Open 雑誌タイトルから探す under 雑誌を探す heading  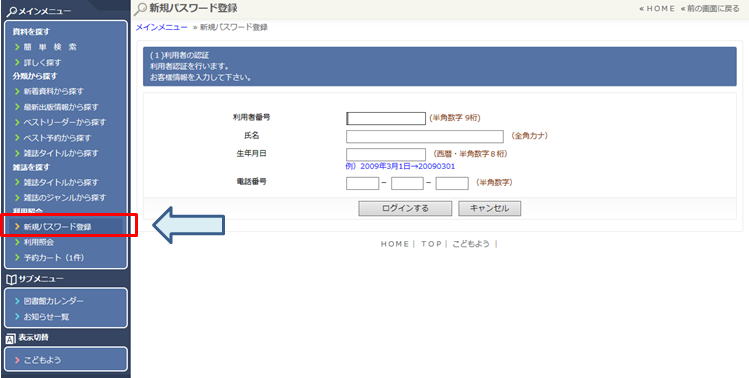point(61,182)
